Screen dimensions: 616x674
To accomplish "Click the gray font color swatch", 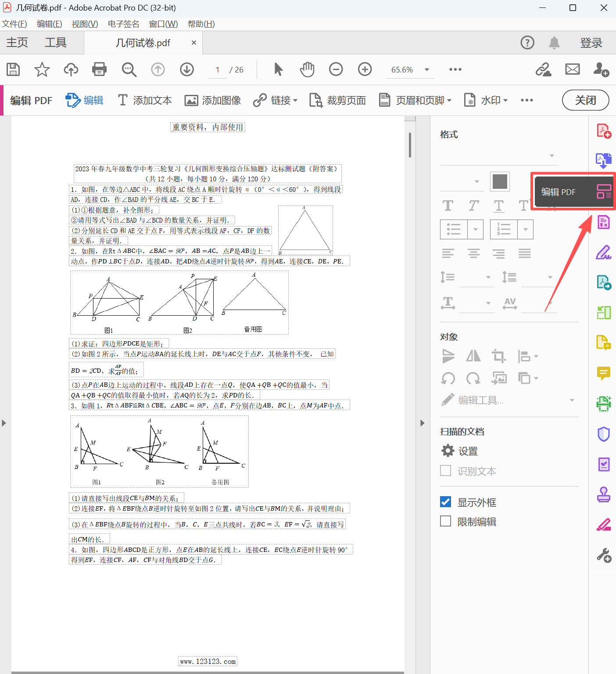I will (500, 181).
